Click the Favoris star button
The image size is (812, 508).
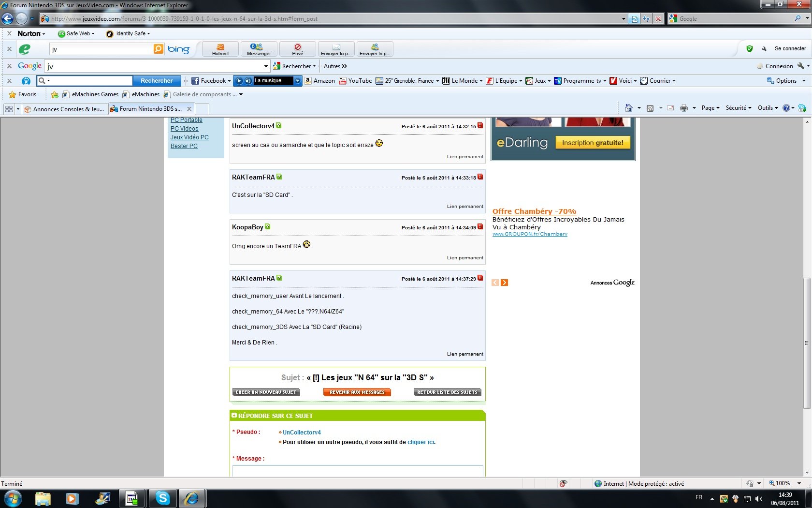pos(23,94)
